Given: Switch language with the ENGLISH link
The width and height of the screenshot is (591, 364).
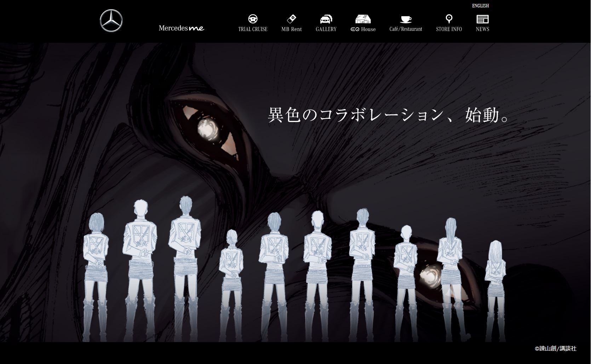Looking at the screenshot, I should tap(480, 6).
